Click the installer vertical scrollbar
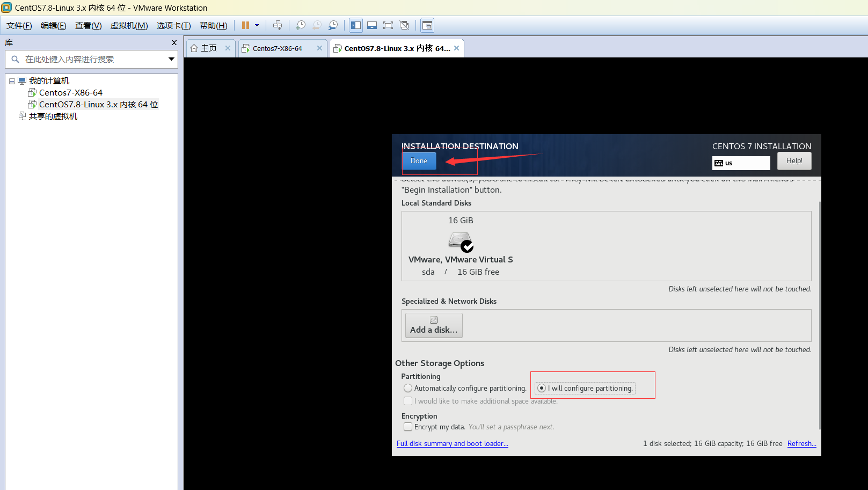This screenshot has height=490, width=868. pyautogui.click(x=819, y=316)
